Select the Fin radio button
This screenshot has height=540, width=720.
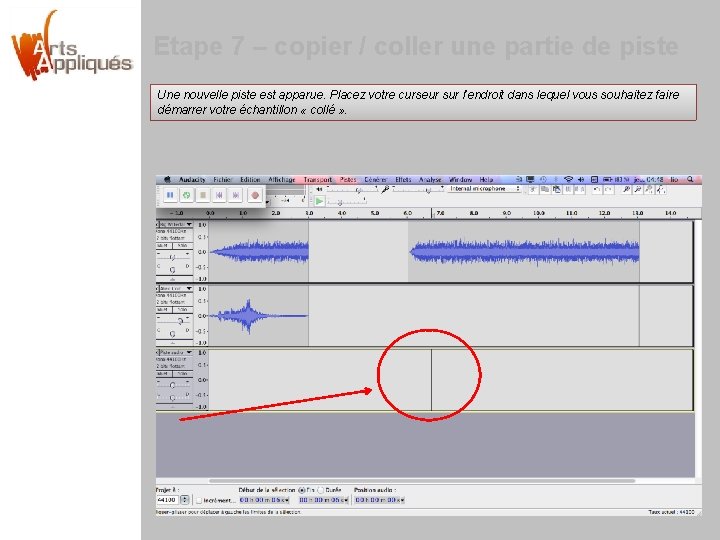302,490
